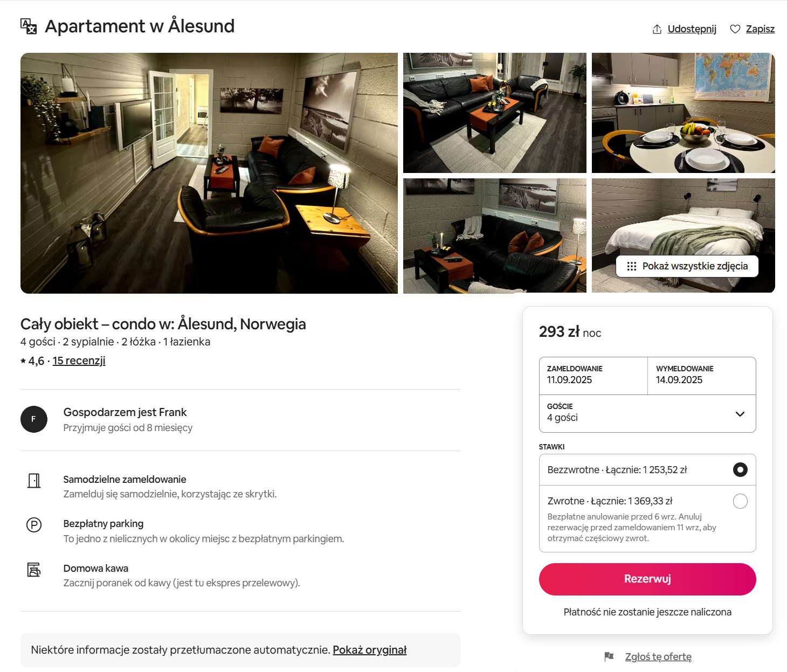The width and height of the screenshot is (787, 672).
Task: Expand the Goście guests dropdown
Action: pos(740,414)
